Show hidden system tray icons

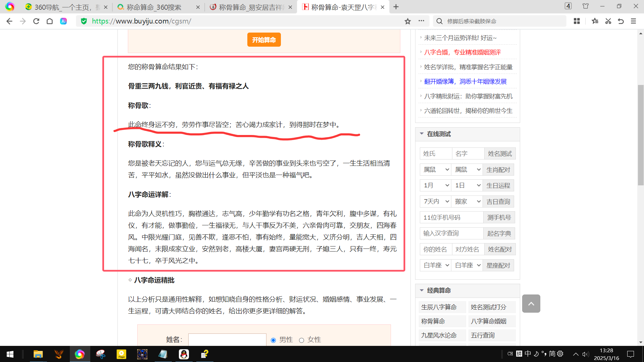(x=576, y=354)
